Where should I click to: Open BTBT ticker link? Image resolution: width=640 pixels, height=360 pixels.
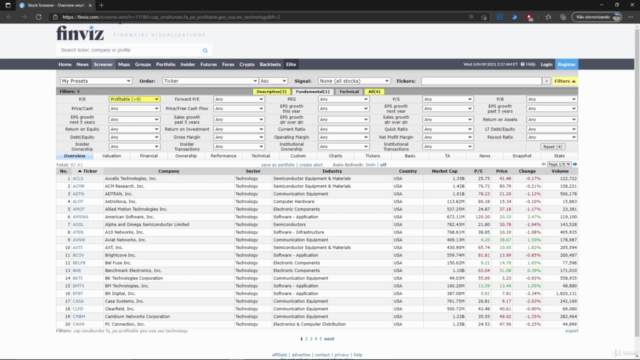tap(78, 293)
